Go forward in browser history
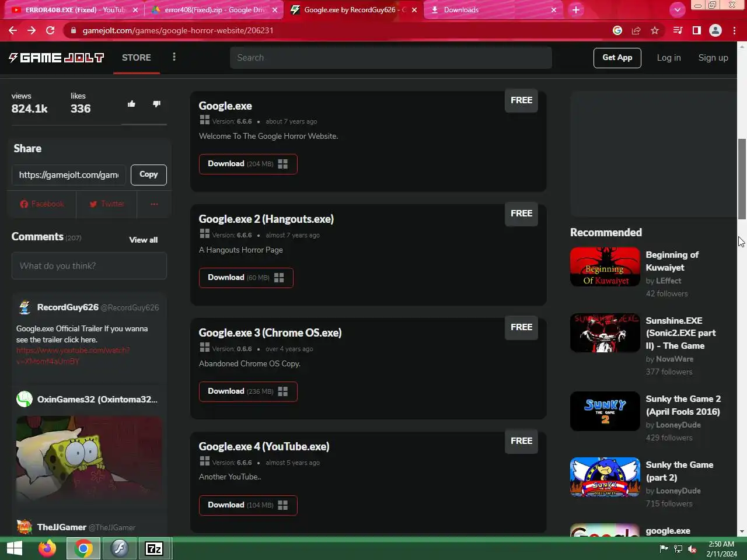The width and height of the screenshot is (747, 560). pyautogui.click(x=32, y=30)
